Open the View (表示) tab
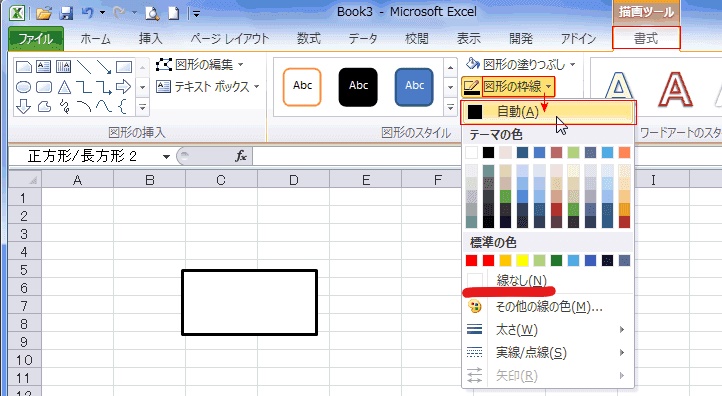This screenshot has width=722, height=396. [469, 39]
